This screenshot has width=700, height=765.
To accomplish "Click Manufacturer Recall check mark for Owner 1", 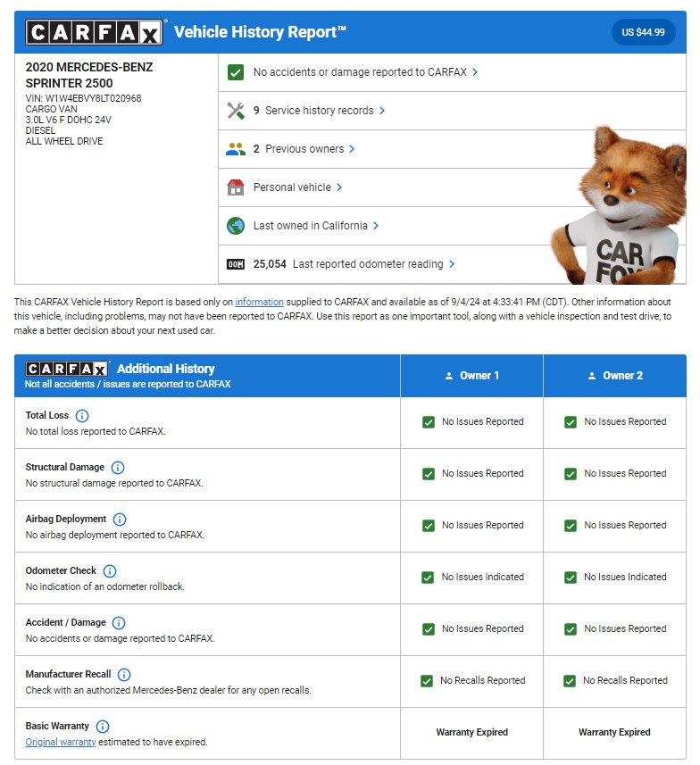I will coord(427,681).
